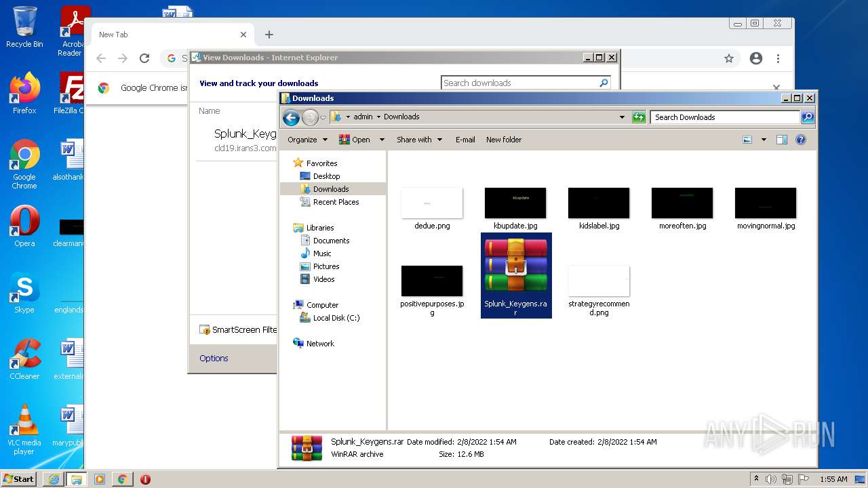
Task: Open the CCleaner desktop shortcut
Action: tap(24, 359)
